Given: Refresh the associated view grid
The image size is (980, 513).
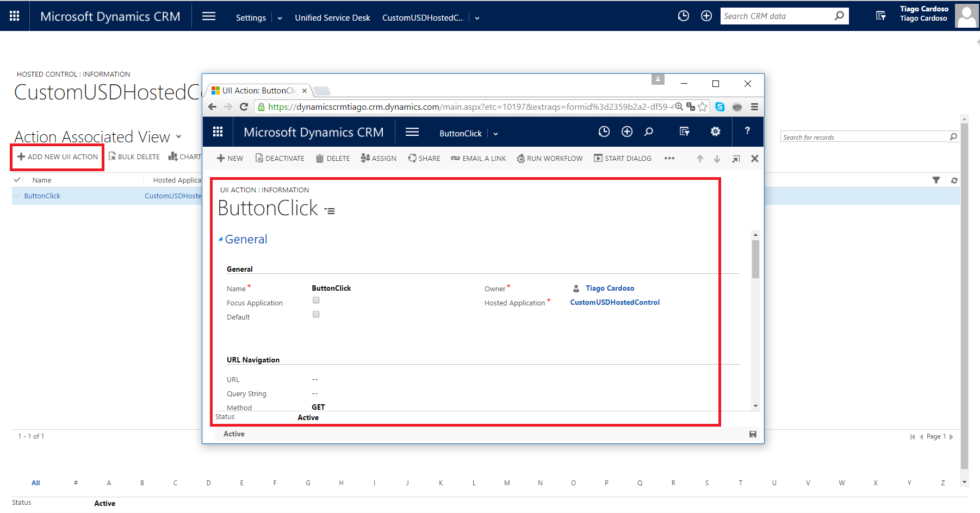Looking at the screenshot, I should pyautogui.click(x=954, y=180).
